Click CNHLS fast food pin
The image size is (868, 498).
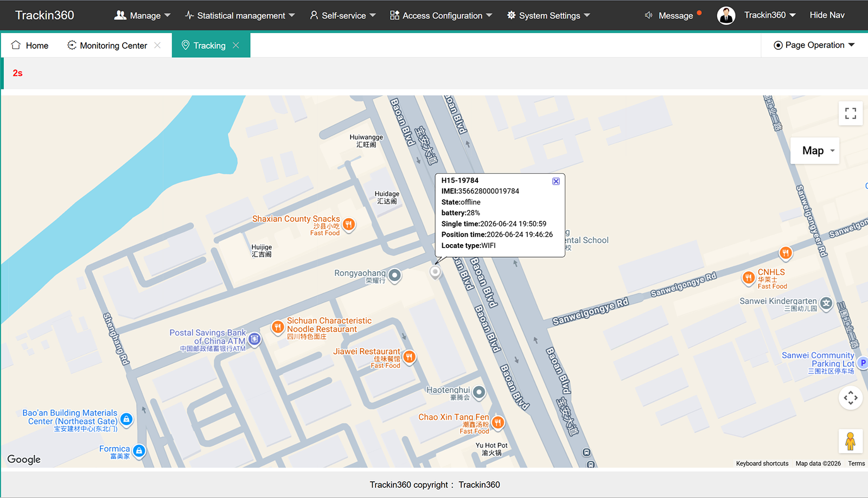click(748, 278)
